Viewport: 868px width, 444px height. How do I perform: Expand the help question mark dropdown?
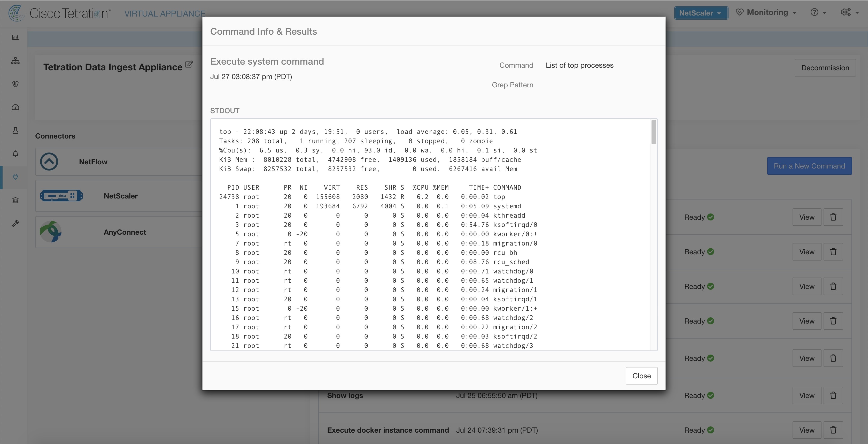tap(818, 11)
